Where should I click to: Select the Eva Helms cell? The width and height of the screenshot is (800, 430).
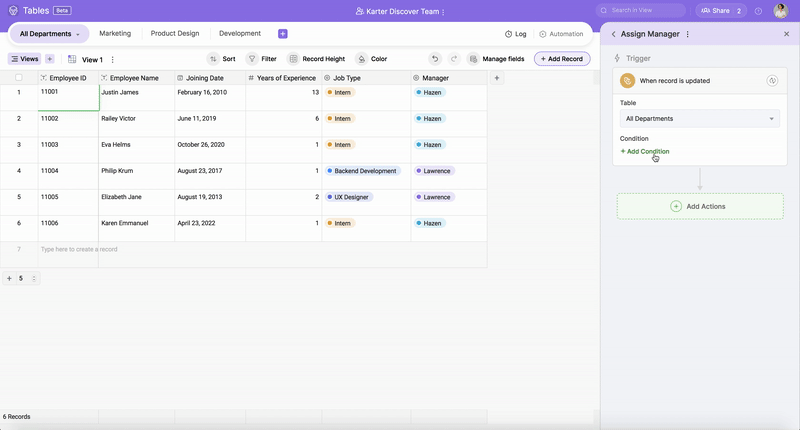point(136,150)
